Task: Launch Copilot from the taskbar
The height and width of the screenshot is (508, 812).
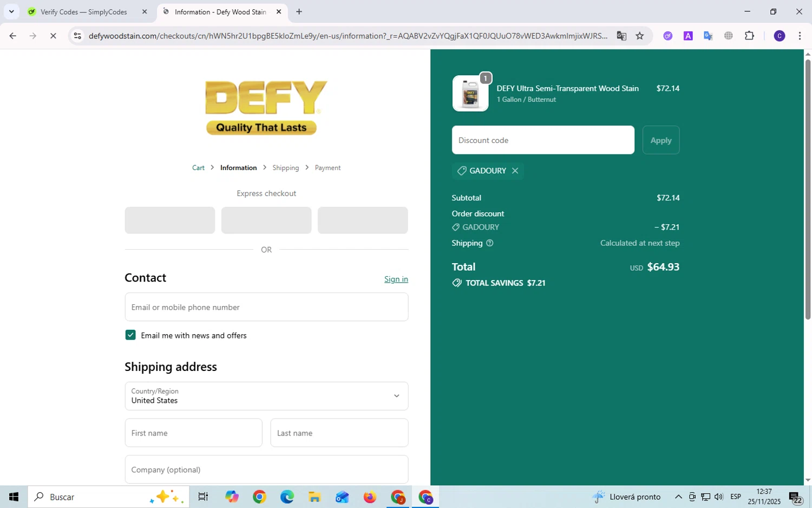Action: [x=232, y=497]
